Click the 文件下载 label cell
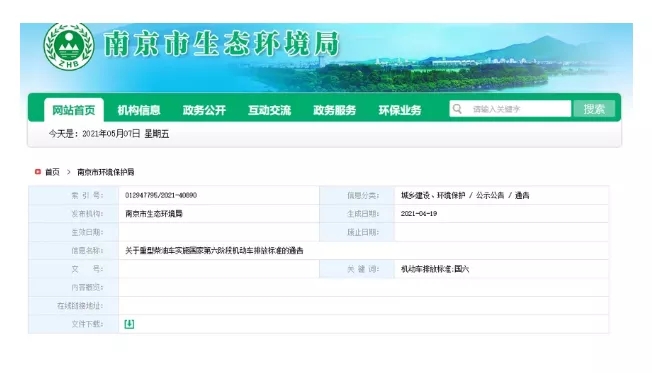The image size is (652, 373). click(74, 324)
